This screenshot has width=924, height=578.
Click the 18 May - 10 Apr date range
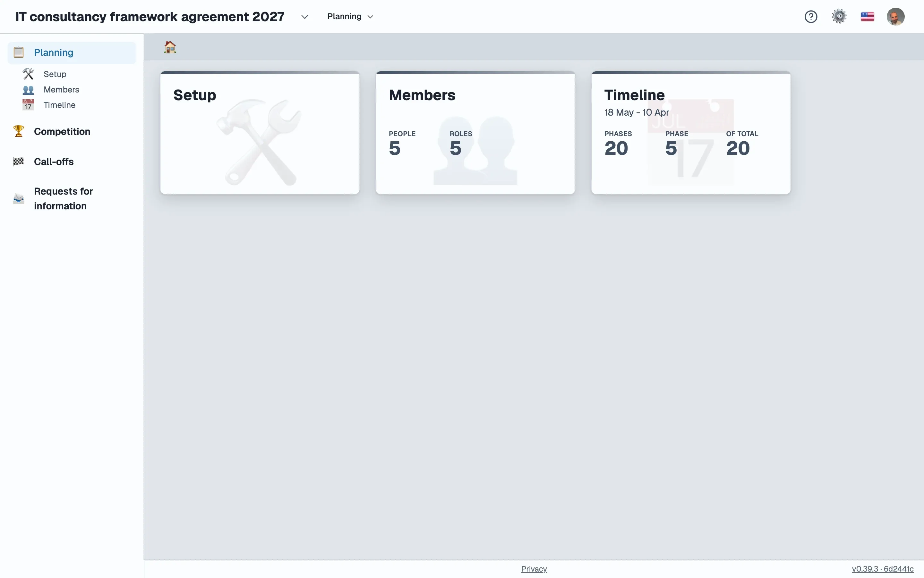coord(637,112)
